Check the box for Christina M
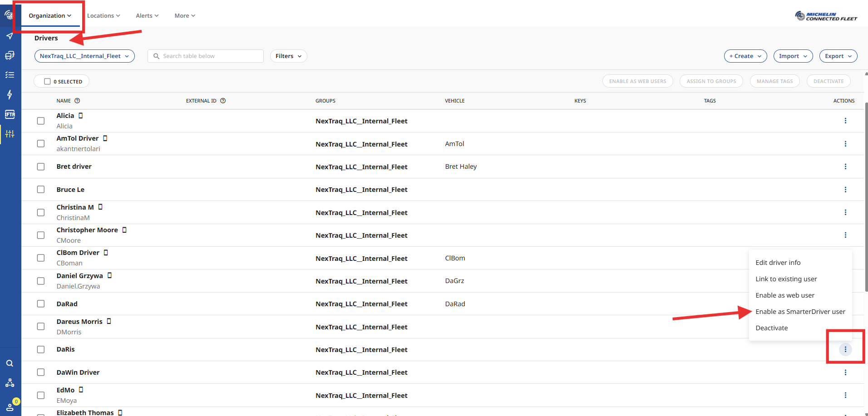The height and width of the screenshot is (416, 868). point(41,212)
